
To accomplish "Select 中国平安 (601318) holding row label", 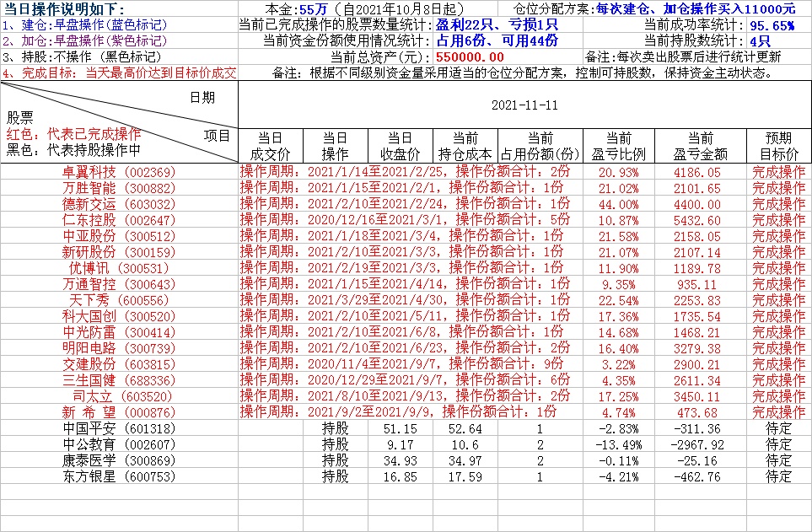I will click(119, 429).
